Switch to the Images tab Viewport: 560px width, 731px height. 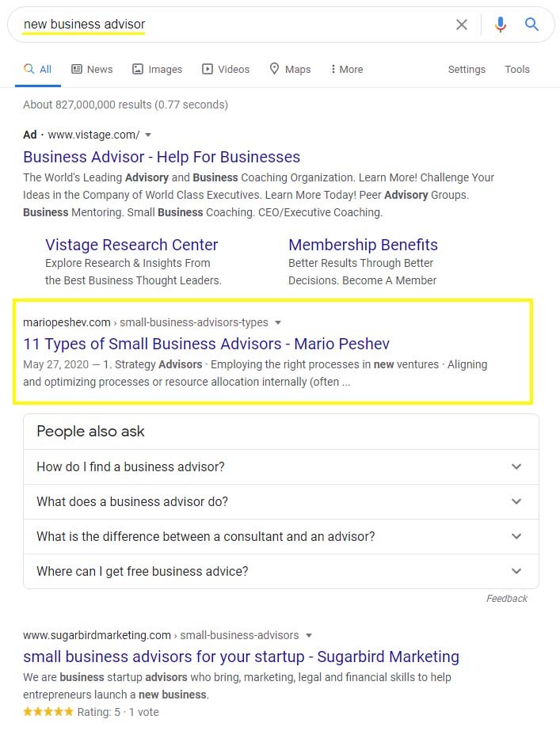click(x=157, y=69)
